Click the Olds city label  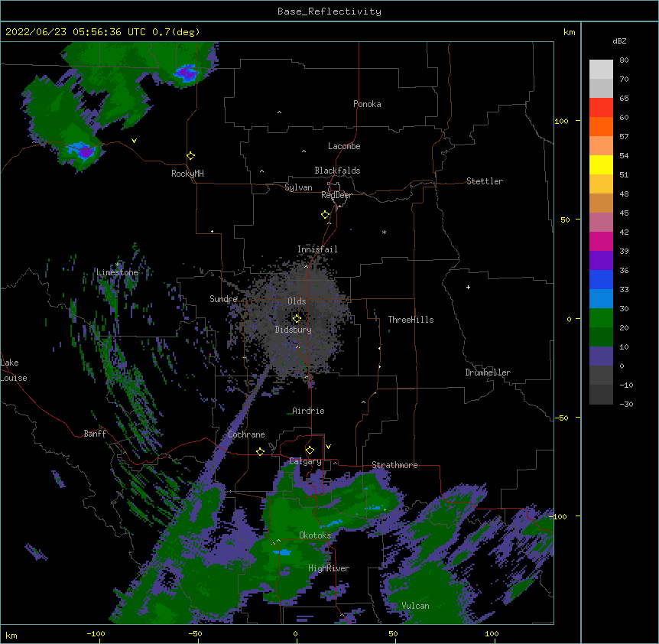(297, 301)
